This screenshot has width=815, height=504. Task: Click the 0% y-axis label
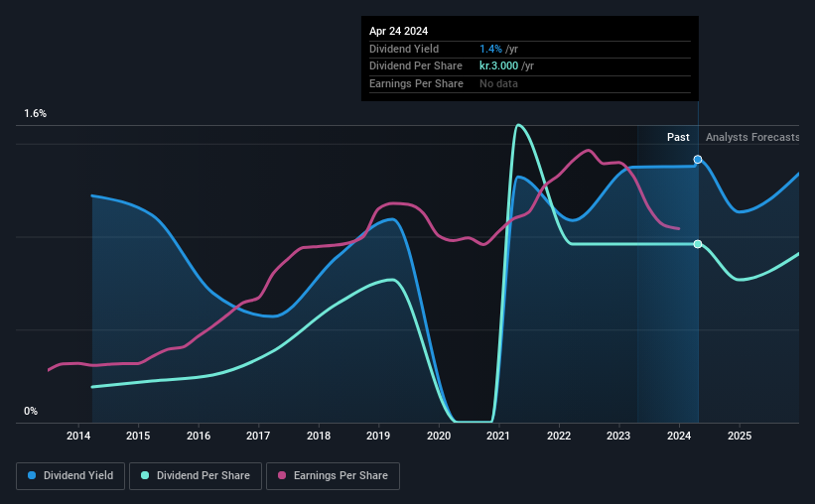tap(31, 411)
